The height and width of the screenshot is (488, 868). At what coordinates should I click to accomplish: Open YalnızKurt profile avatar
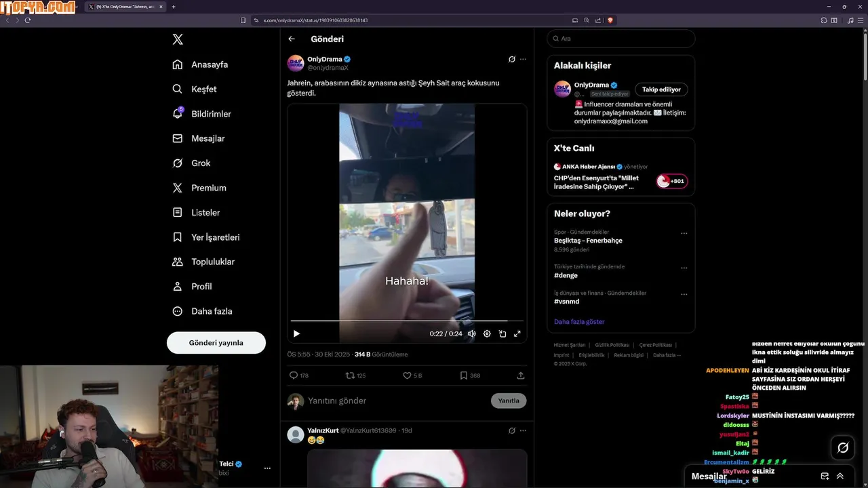(296, 434)
